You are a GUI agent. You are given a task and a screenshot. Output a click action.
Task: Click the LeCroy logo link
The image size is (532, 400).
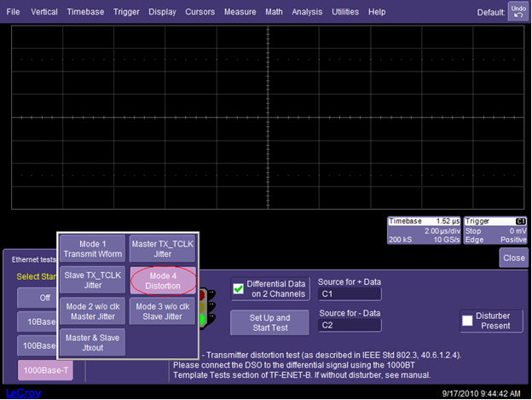[x=24, y=393]
